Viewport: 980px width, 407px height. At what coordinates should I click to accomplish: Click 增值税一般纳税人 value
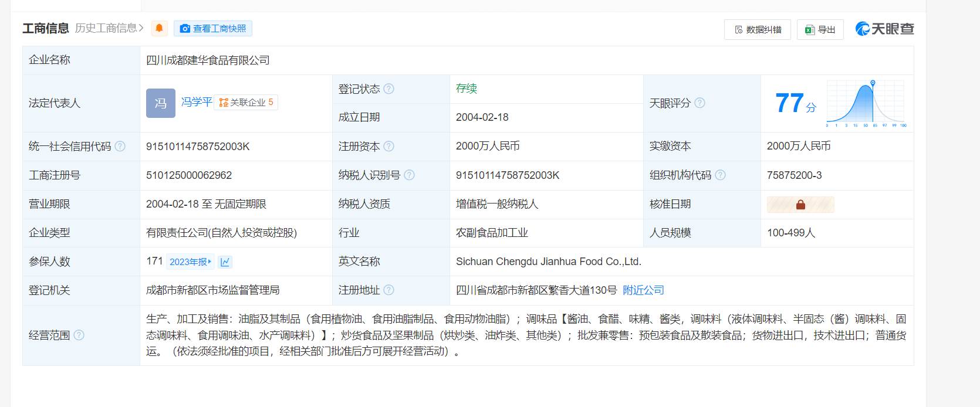click(x=497, y=204)
